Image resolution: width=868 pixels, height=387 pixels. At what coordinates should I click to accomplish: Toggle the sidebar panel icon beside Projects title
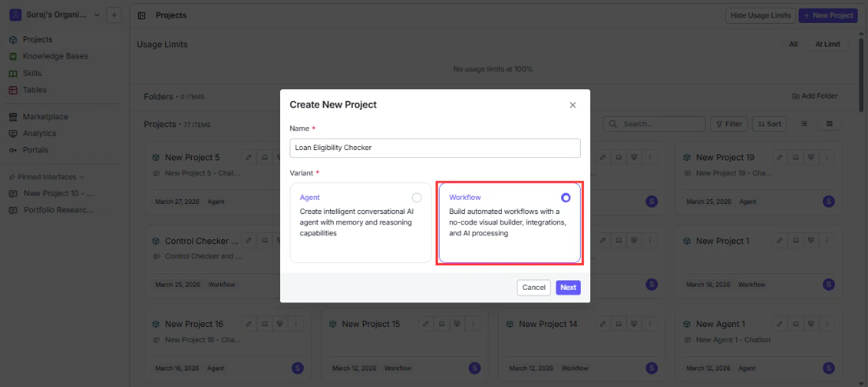[x=142, y=16]
